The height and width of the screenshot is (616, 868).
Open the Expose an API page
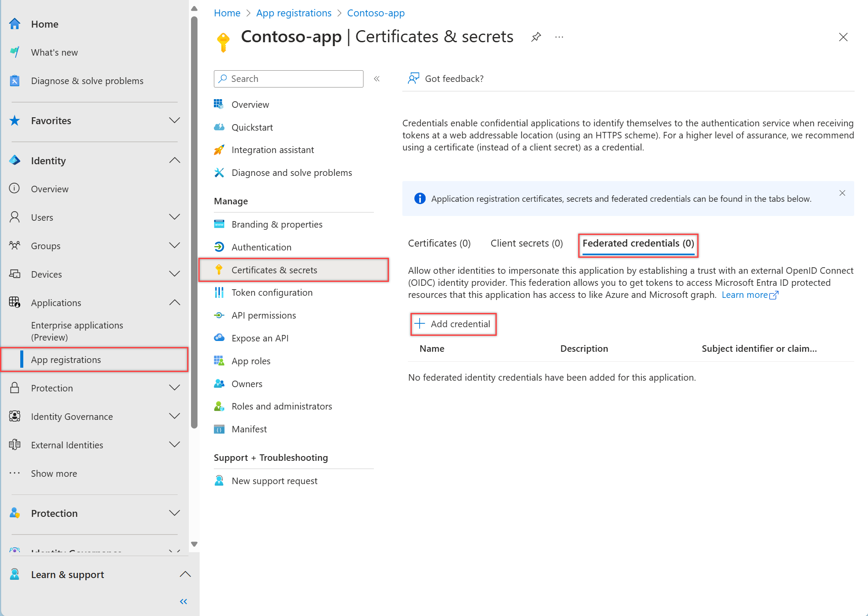[260, 338]
